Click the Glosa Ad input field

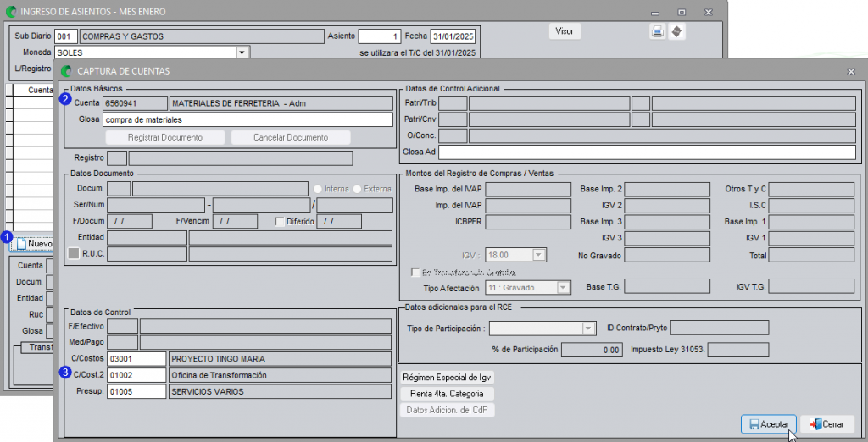(x=647, y=152)
